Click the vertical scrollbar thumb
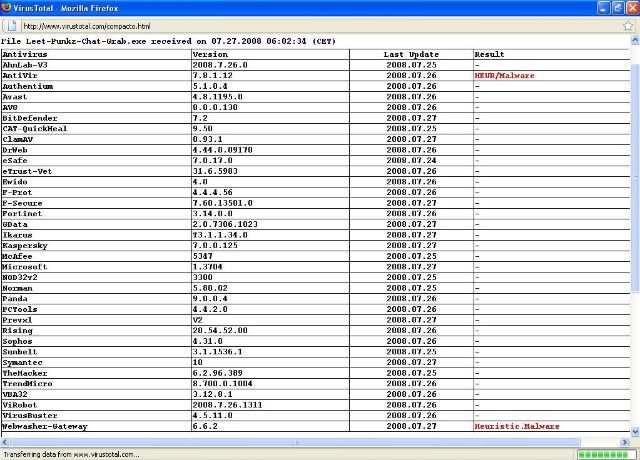This screenshot has width=640, height=460. 635,178
